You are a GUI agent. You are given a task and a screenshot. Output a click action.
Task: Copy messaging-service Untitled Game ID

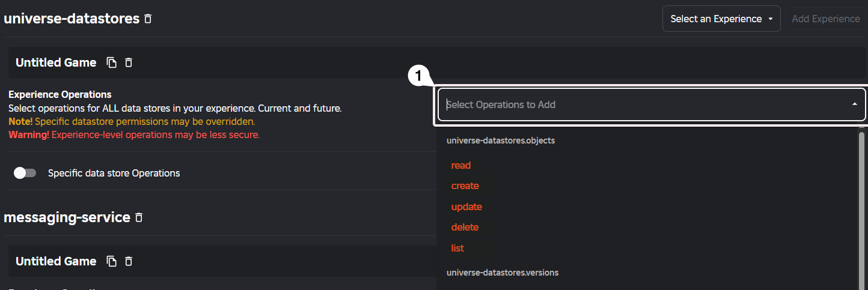pos(111,261)
